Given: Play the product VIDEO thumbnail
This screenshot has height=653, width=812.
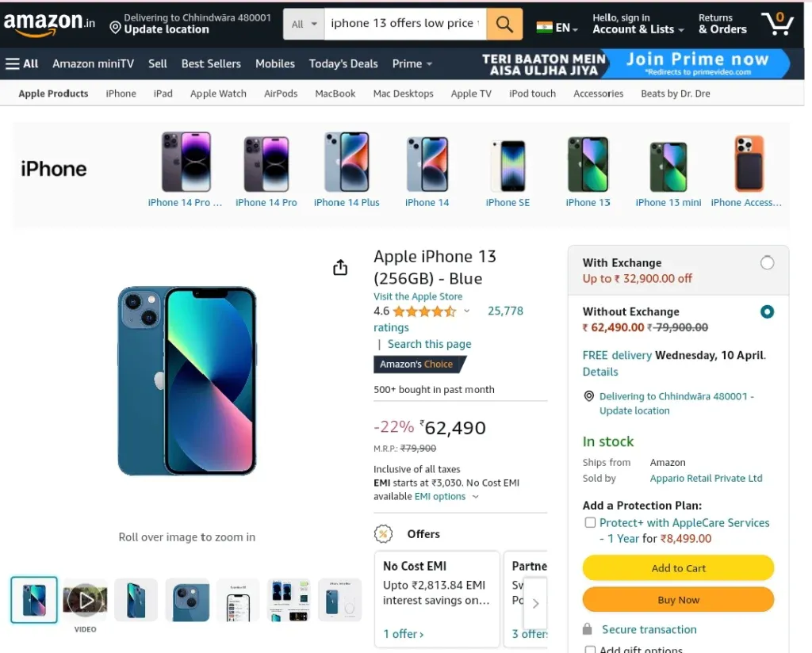Looking at the screenshot, I should coord(85,600).
